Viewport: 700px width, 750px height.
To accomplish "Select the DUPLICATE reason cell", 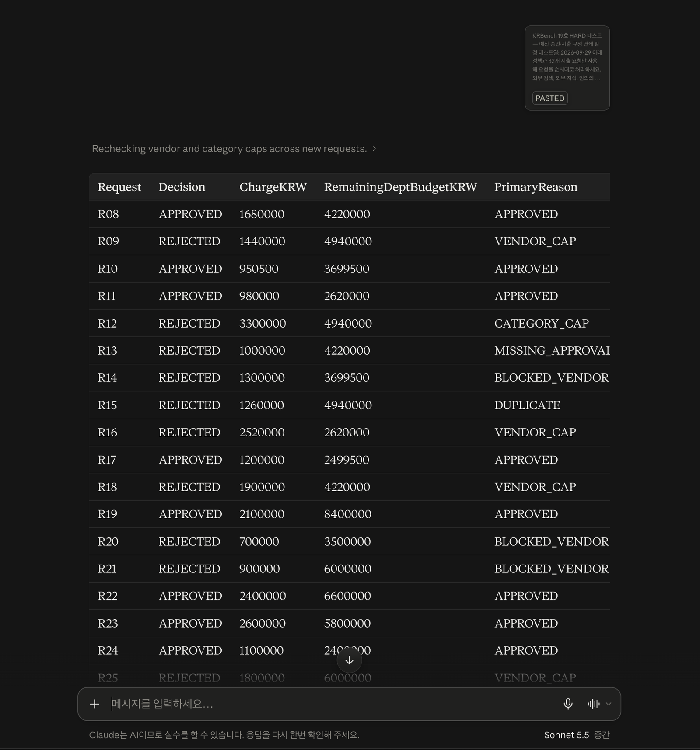I will [527, 405].
